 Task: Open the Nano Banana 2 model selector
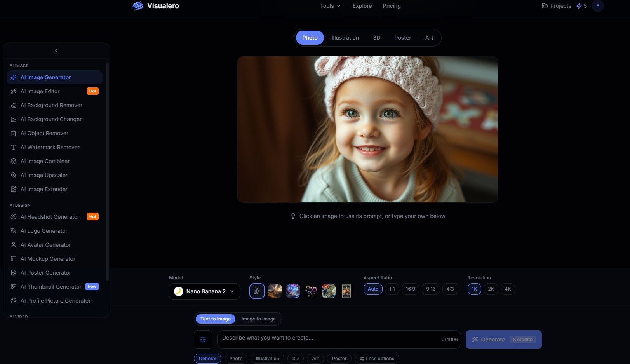(204, 291)
